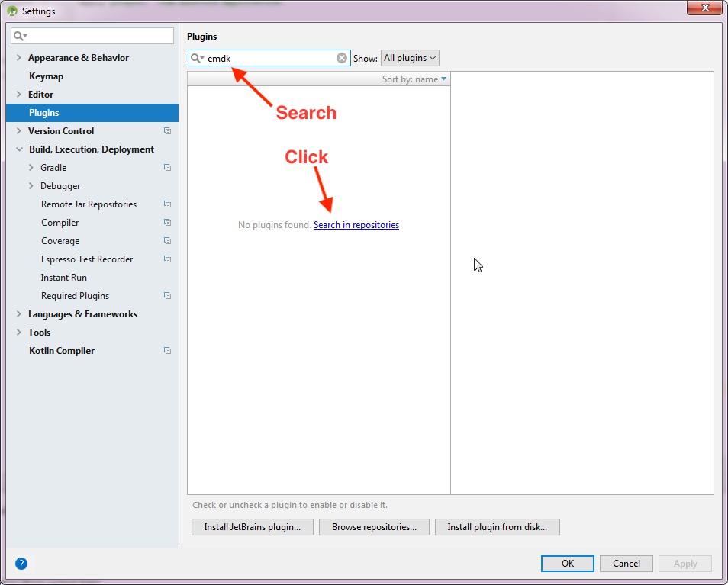Click project-level icon beside Kotlin Compiler
This screenshot has height=585, width=728.
pyautogui.click(x=168, y=350)
